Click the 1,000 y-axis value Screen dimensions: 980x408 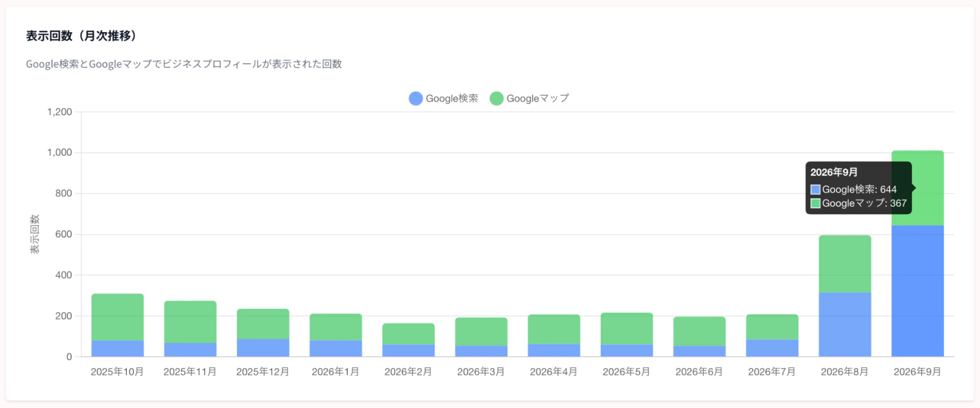coord(60,153)
